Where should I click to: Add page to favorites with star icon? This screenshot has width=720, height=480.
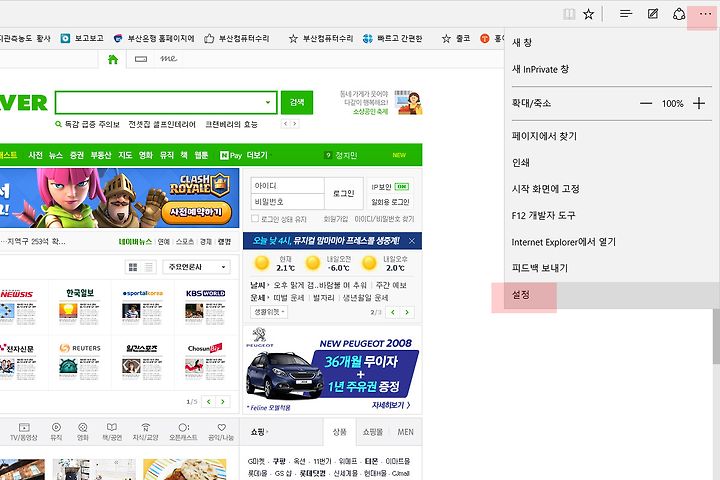point(588,14)
